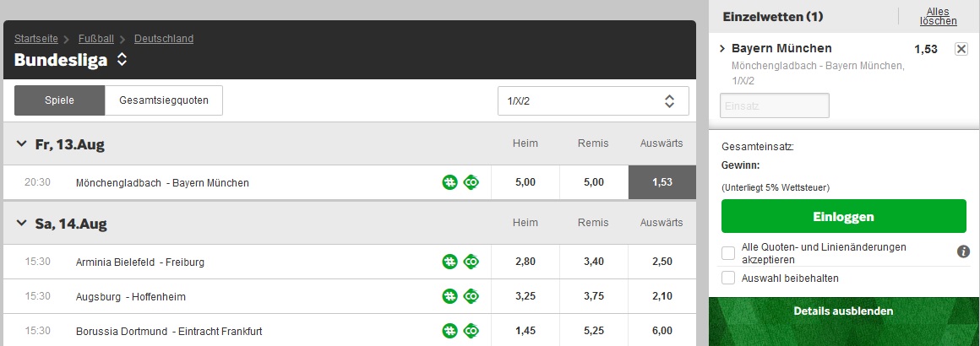Pick Freiburg away odds 2,50
The width and height of the screenshot is (980, 346).
[x=661, y=262]
